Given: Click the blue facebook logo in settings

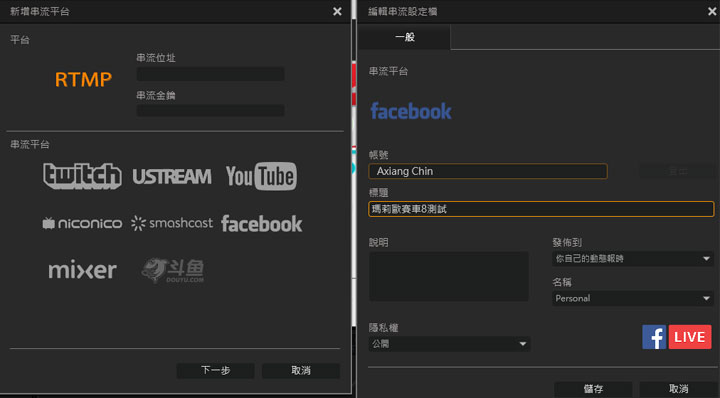Looking at the screenshot, I should 411,111.
